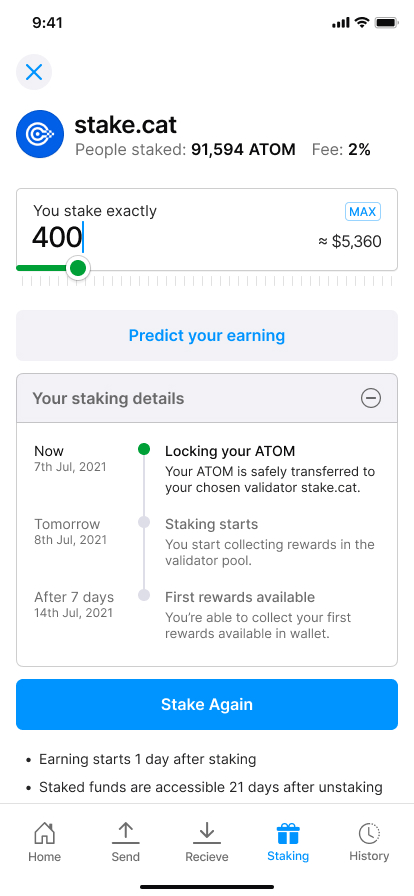Image resolution: width=414 pixels, height=896 pixels.
Task: Tap the stake.cat validator logo
Action: point(40,134)
